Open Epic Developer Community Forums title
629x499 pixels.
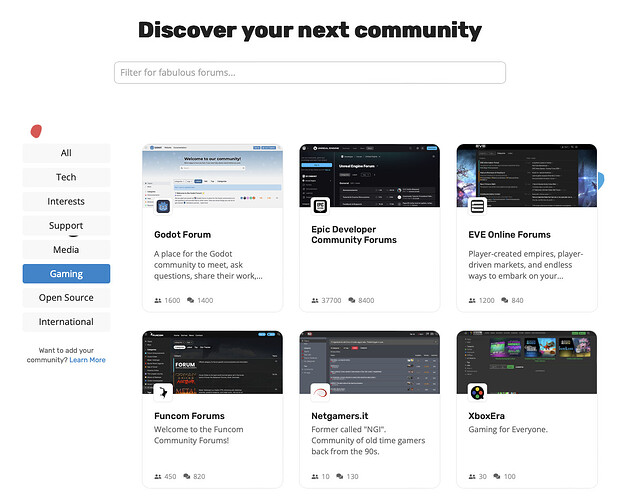[x=354, y=235]
